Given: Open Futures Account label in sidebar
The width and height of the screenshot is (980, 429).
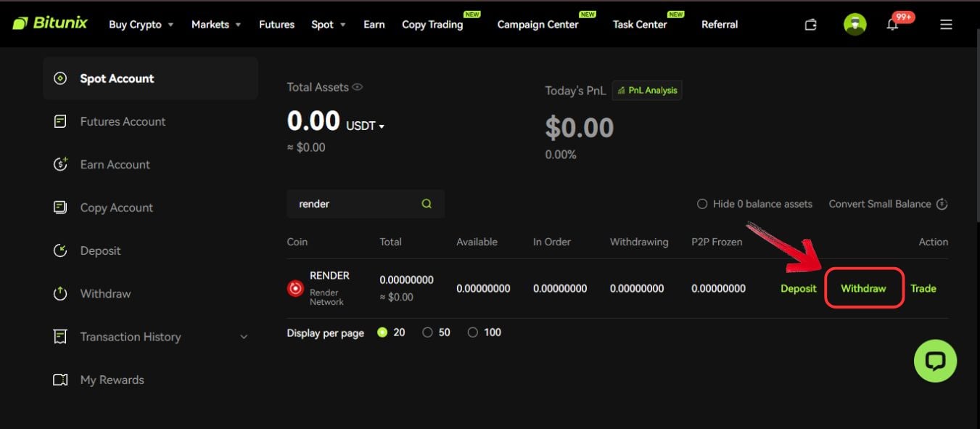Looking at the screenshot, I should (x=123, y=121).
